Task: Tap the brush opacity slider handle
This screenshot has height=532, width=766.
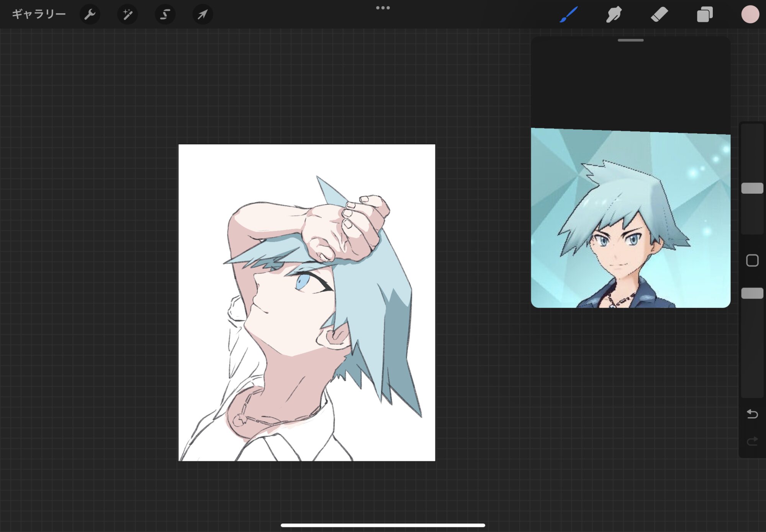Action: pyautogui.click(x=752, y=293)
